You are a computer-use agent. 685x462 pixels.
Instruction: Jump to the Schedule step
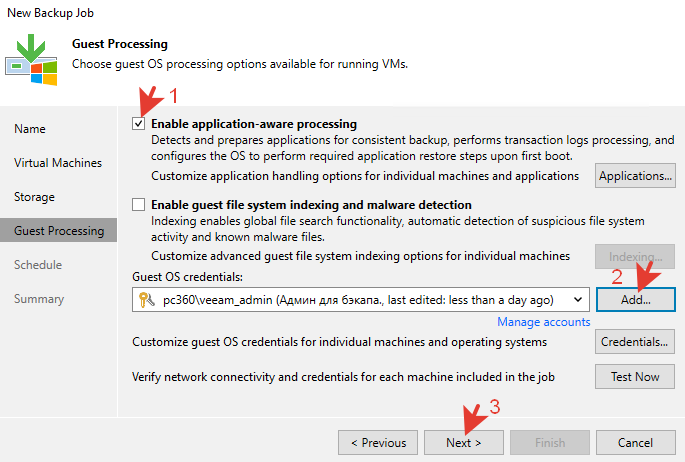point(38,265)
